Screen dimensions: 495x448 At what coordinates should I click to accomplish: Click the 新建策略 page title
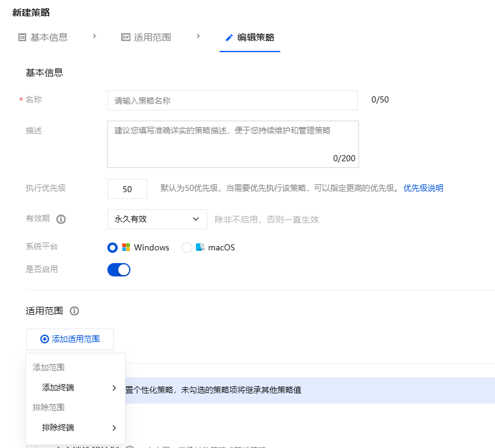[31, 12]
